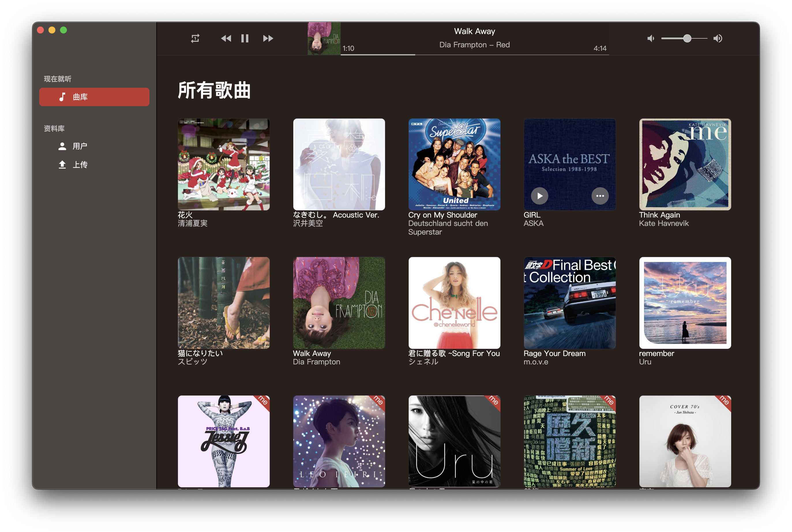Image resolution: width=792 pixels, height=532 pixels.
Task: Click the 所有歌曲 page heading
Action: point(214,90)
